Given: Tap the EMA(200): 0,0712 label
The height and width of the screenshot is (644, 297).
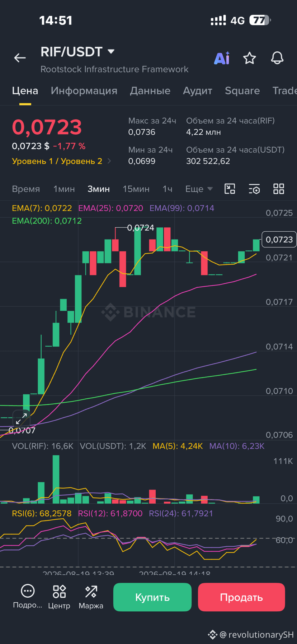Looking at the screenshot, I should (x=47, y=221).
